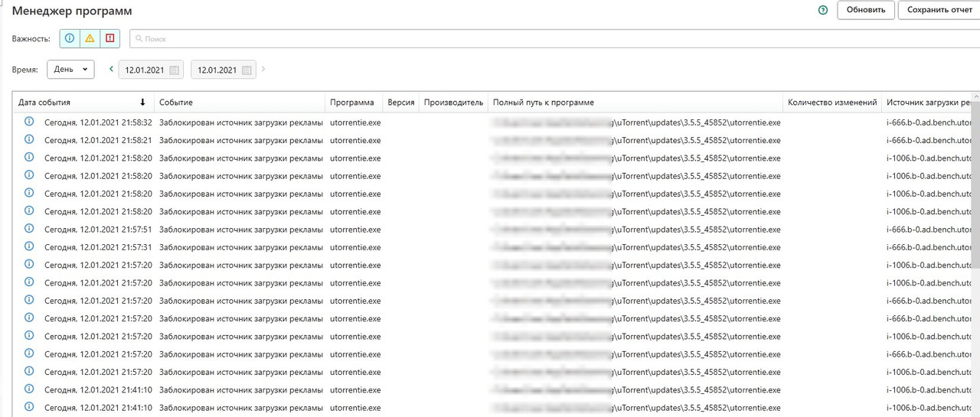Click the Обновить button
Screen dimensions: 980x417
pos(866,10)
